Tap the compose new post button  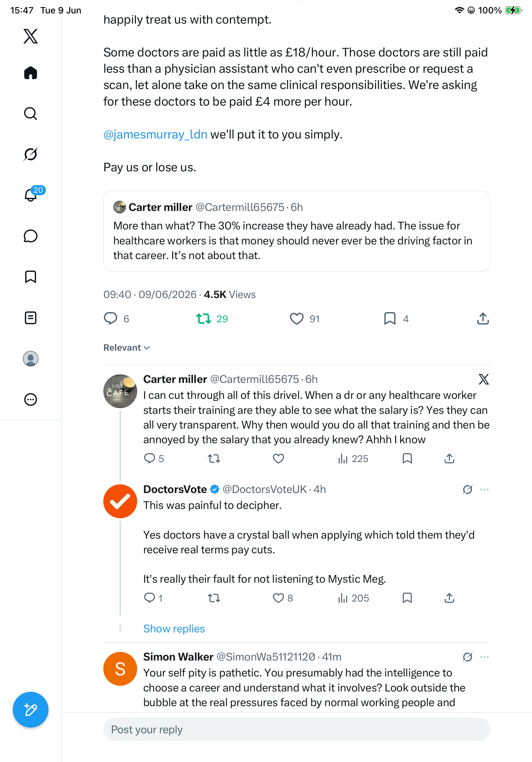coord(31,710)
